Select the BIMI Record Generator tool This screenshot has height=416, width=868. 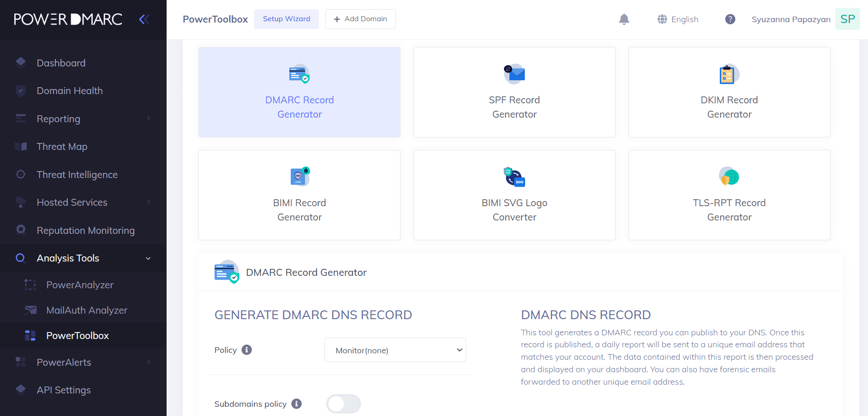[299, 195]
